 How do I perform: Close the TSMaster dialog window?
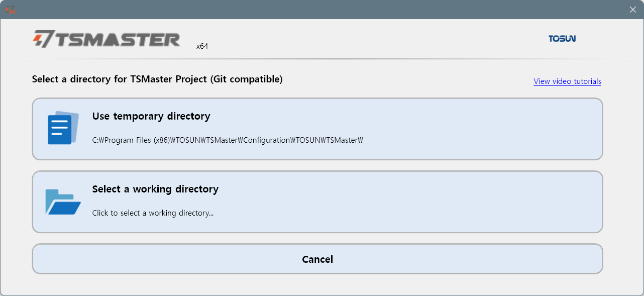point(633,10)
